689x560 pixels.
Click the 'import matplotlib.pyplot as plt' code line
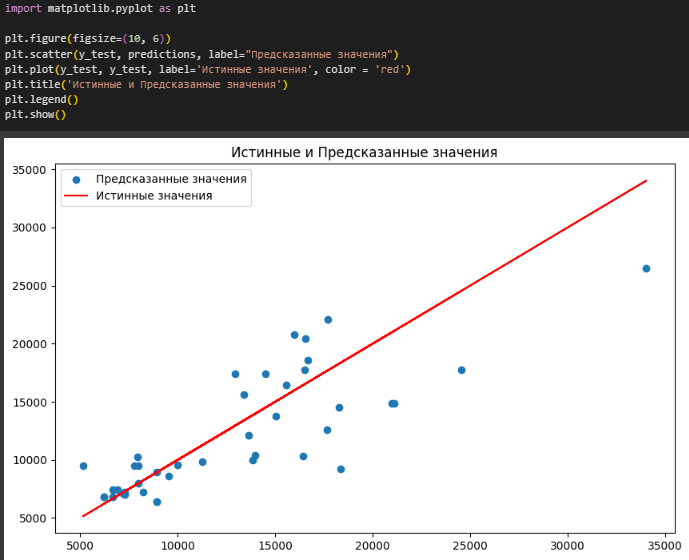(100, 9)
